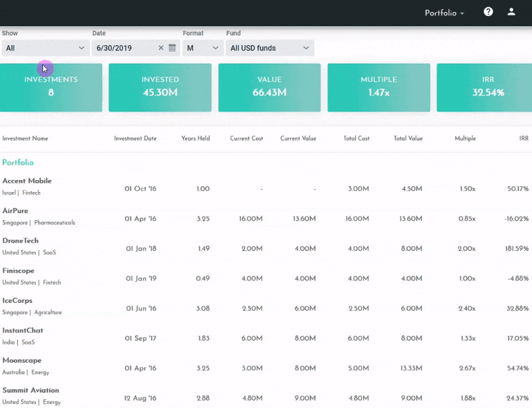Click the VALUE 66.43M card

pyautogui.click(x=269, y=87)
